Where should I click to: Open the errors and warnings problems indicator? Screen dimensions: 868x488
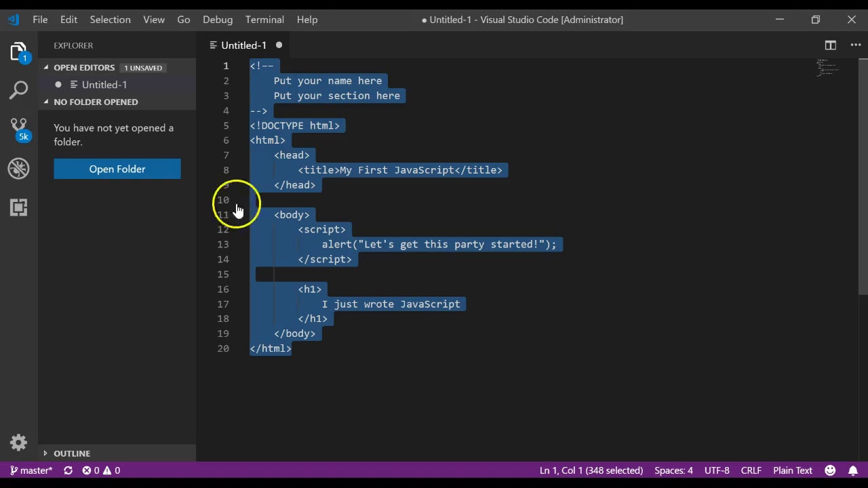[x=101, y=470]
